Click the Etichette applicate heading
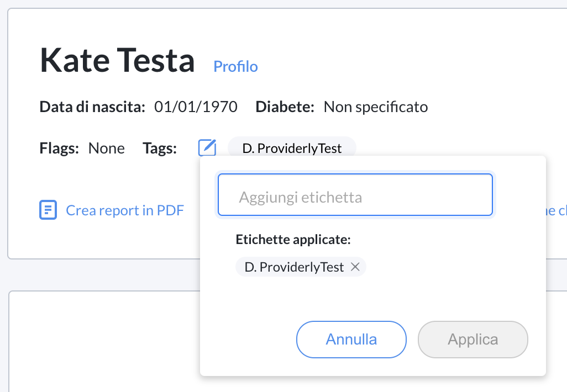567x392 pixels. 293,240
